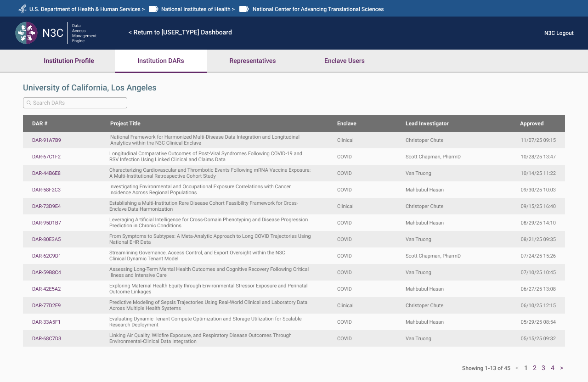Go to page 4 of results
Image resolution: width=588 pixels, height=382 pixels.
tap(552, 368)
